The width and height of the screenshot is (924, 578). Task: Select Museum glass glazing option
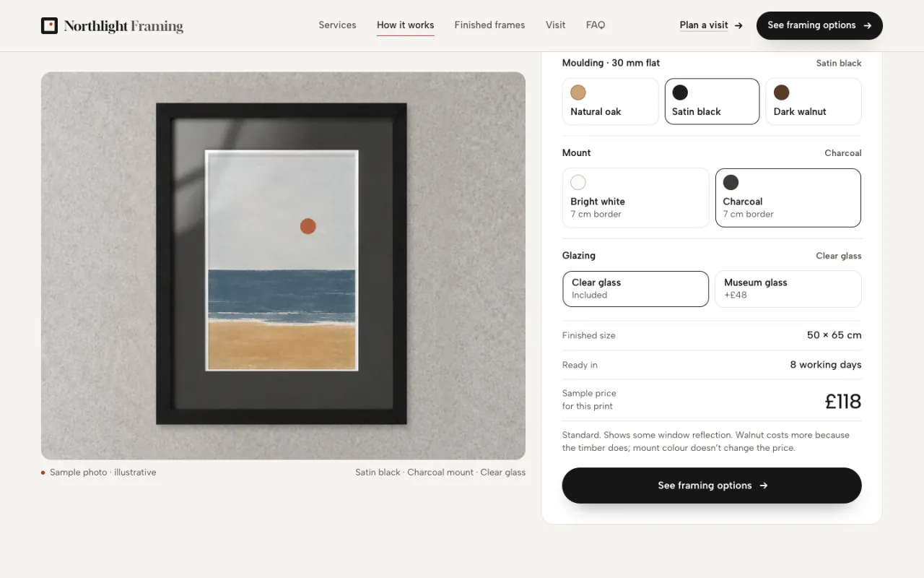click(788, 289)
